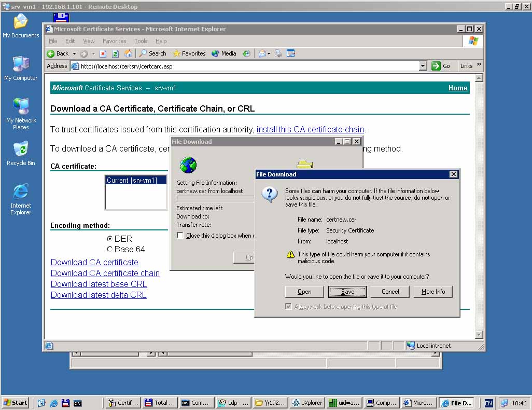Click the Stop icon in IE toolbar
This screenshot has height=410, width=532.
(x=103, y=53)
